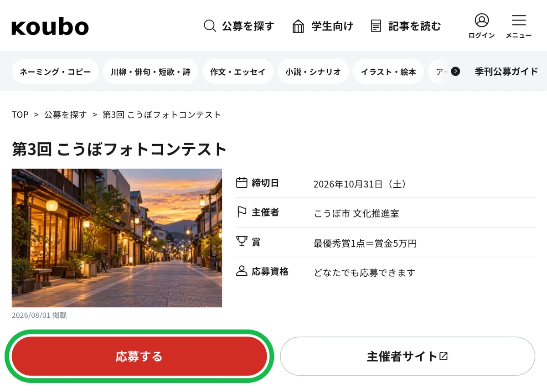Open the sunset street contest photo

coord(117,238)
